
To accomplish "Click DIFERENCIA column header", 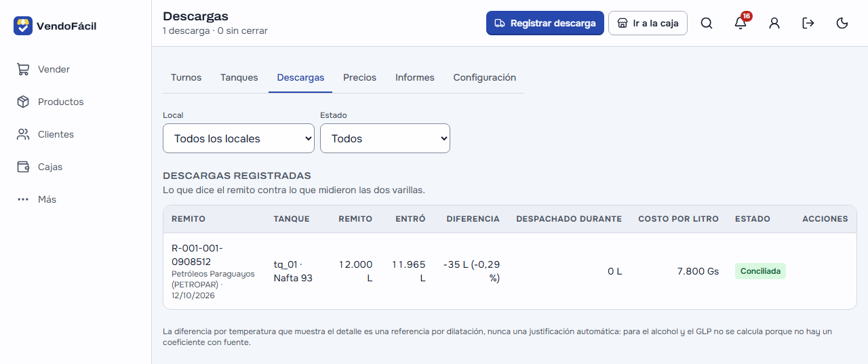I will coord(473,219).
